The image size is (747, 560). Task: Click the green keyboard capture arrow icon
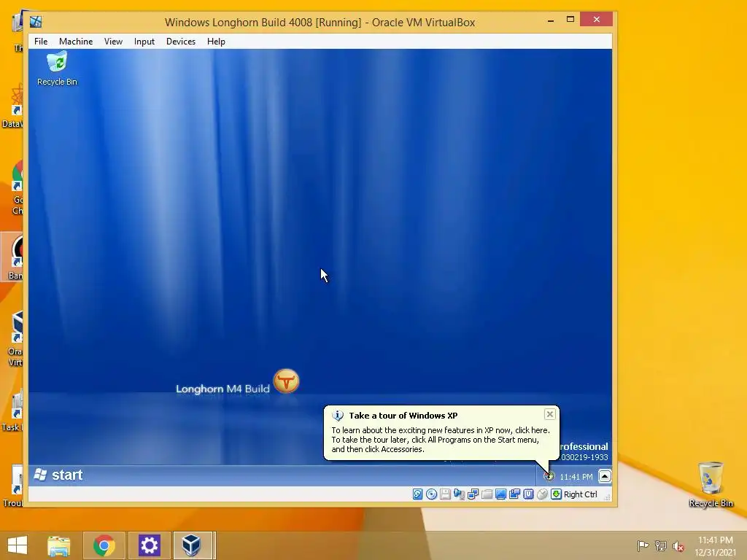[556, 494]
